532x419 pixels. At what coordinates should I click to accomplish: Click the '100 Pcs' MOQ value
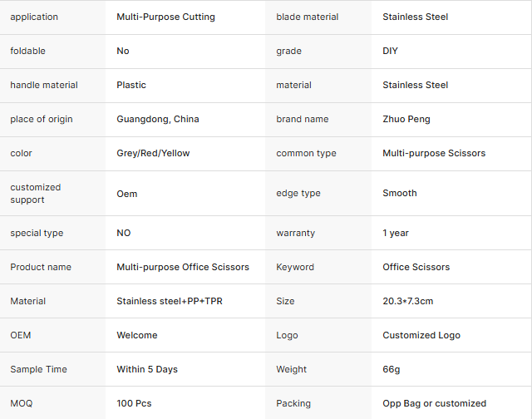[x=134, y=403]
